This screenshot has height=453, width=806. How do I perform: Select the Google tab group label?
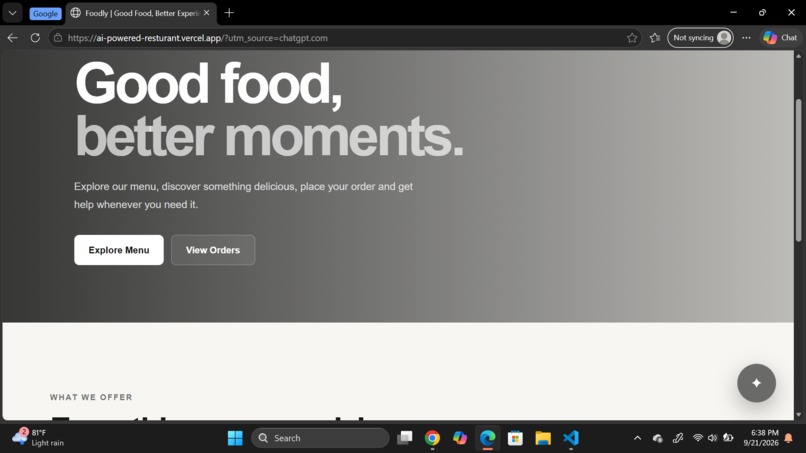[45, 13]
